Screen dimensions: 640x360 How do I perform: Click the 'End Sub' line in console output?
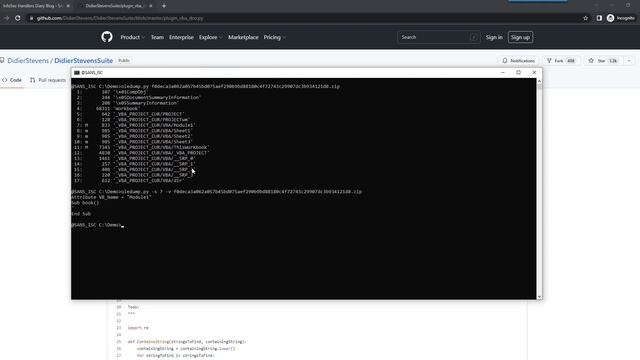point(81,214)
